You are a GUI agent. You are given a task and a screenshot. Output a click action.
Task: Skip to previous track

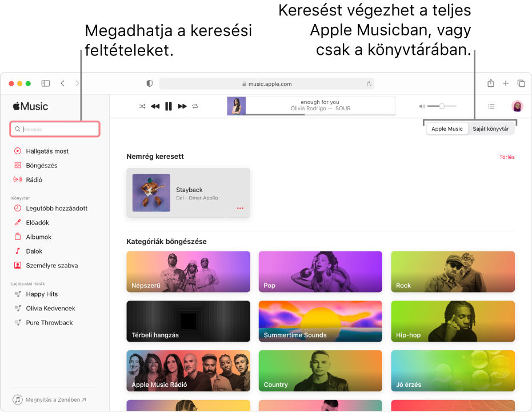tap(155, 106)
